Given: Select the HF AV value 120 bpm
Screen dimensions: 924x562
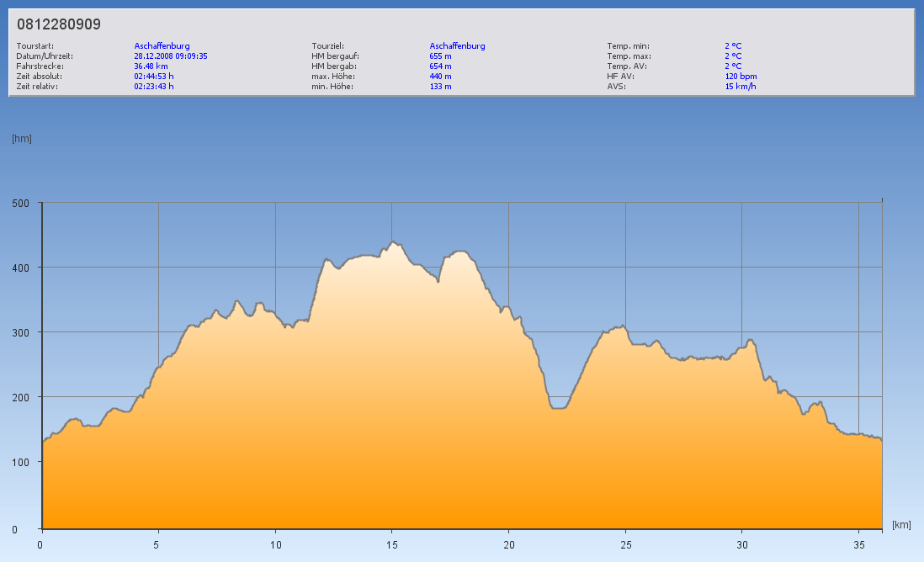Looking at the screenshot, I should point(741,76).
